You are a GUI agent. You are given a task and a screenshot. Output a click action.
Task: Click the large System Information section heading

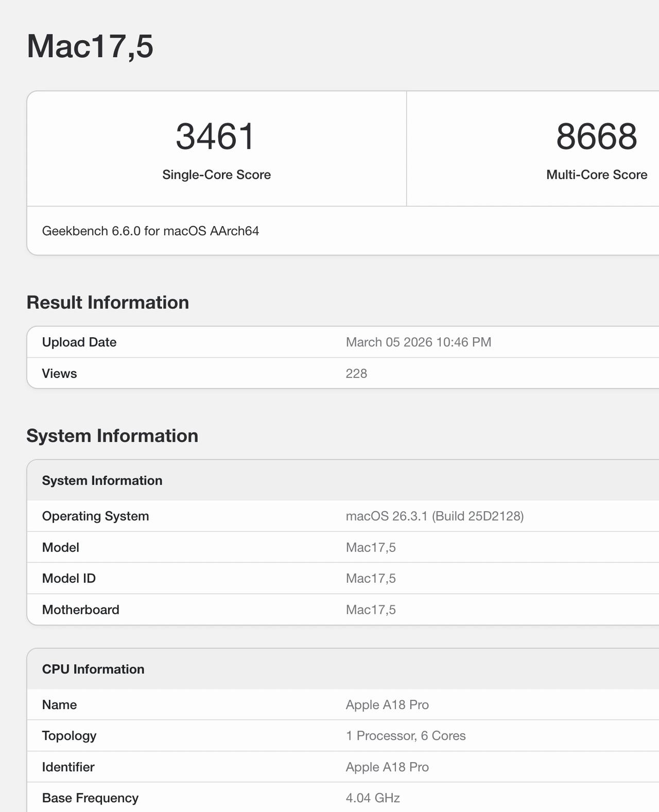(x=112, y=436)
